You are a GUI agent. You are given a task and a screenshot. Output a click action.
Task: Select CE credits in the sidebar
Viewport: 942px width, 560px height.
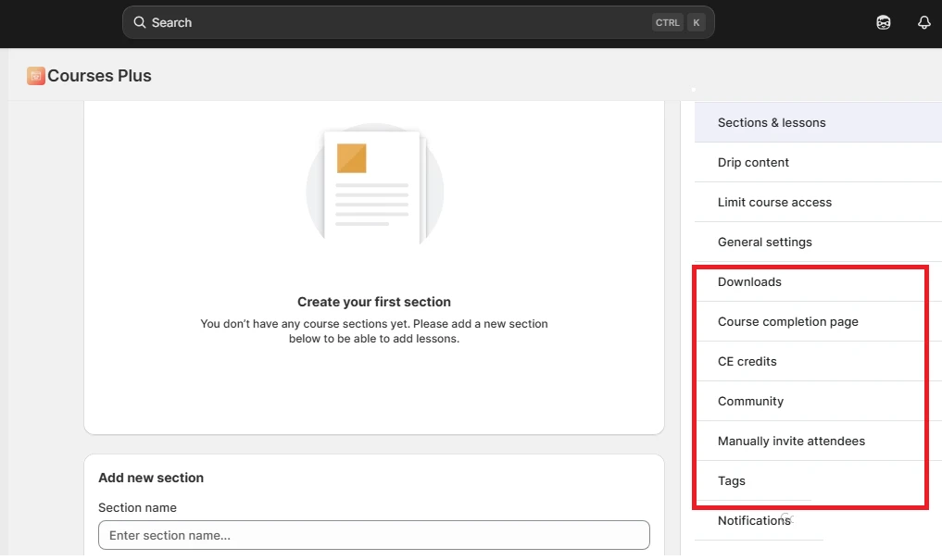pyautogui.click(x=747, y=361)
